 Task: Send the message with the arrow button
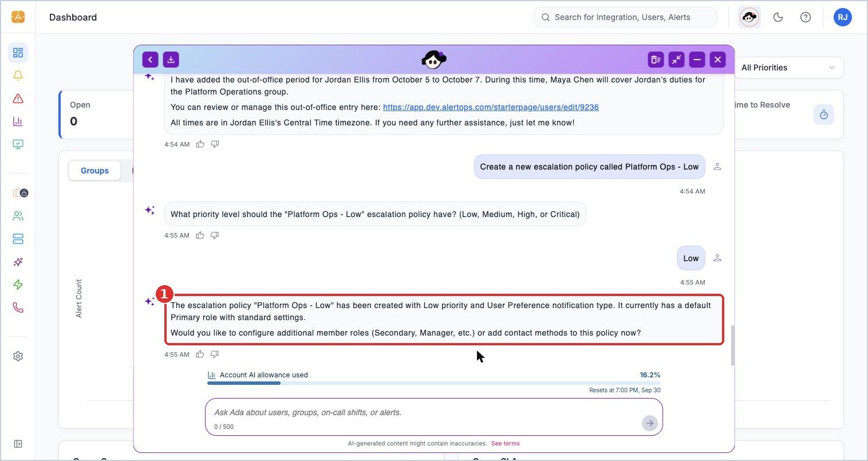pyautogui.click(x=649, y=423)
